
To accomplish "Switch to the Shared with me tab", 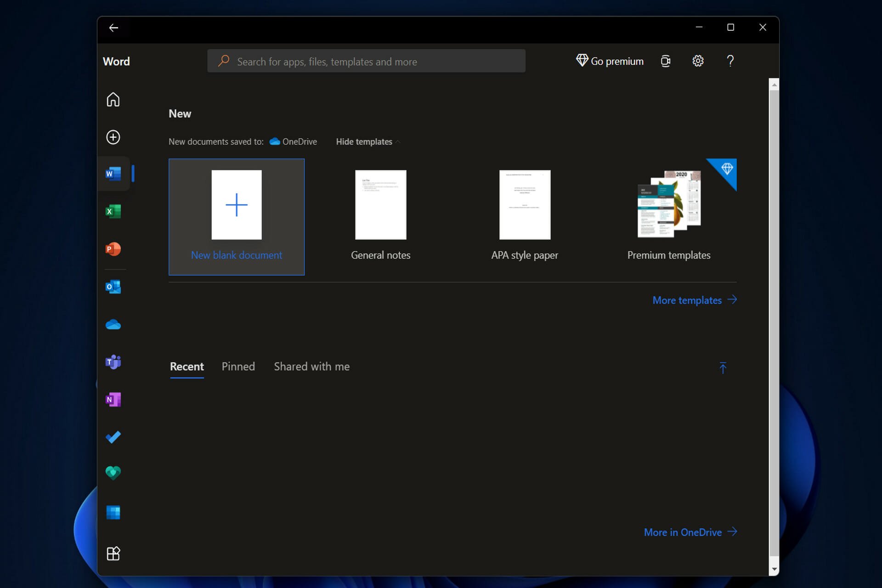I will [312, 366].
